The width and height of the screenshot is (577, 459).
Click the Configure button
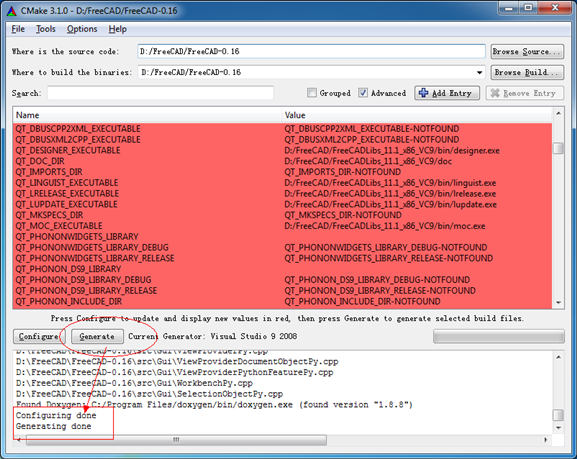[39, 336]
